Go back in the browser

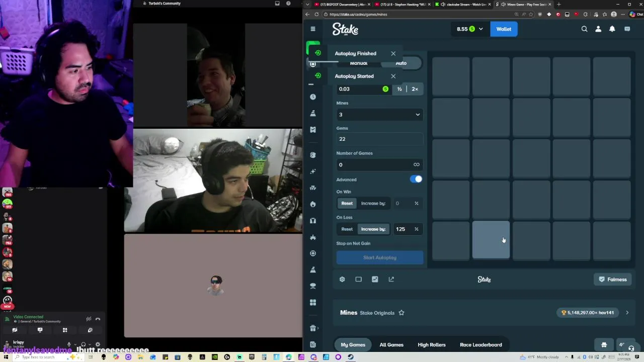click(308, 14)
